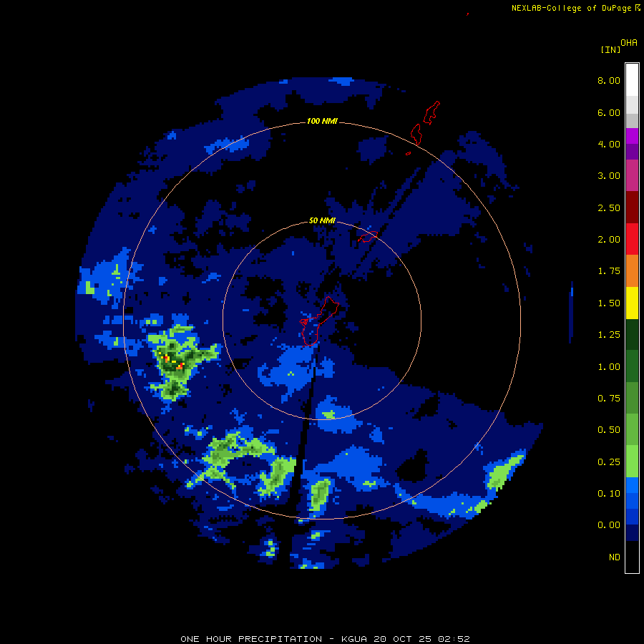Click the 8.00 legend value
Image resolution: width=644 pixels, height=644 pixels.
(x=609, y=80)
